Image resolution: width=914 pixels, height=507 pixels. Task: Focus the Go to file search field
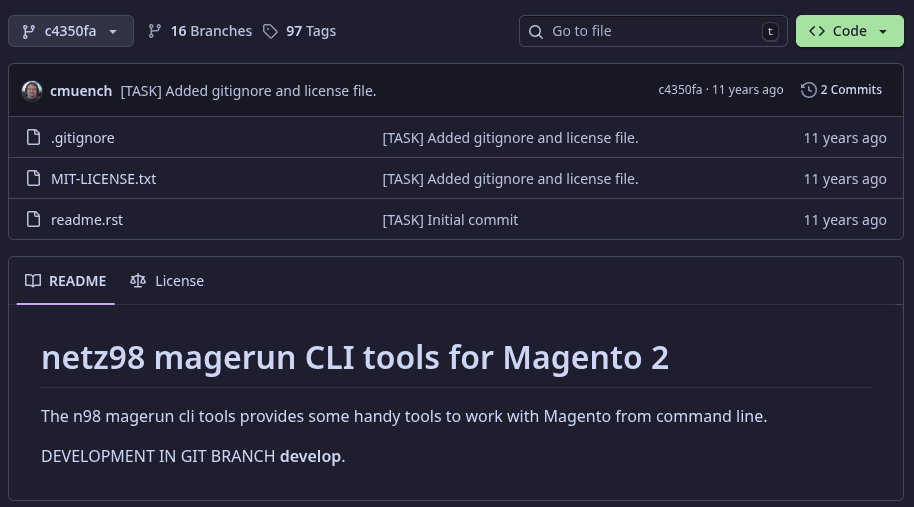coord(650,31)
